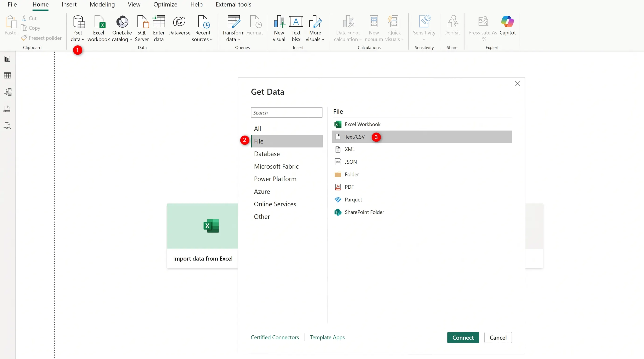Choose the JSON connector
Screen dimensions: 644x359
coord(422,162)
